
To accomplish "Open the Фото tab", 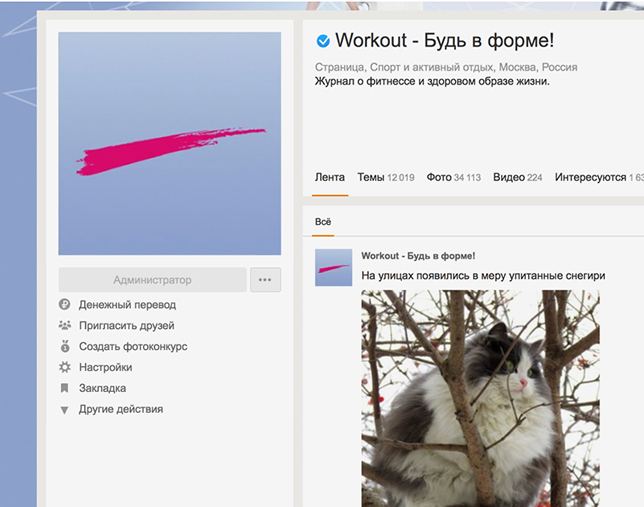I will click(x=453, y=177).
